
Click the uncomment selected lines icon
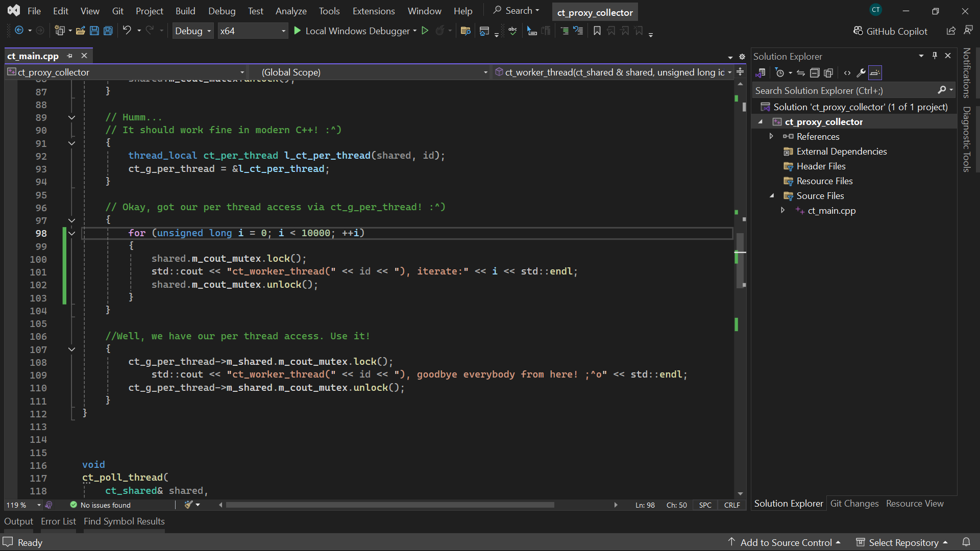(578, 31)
